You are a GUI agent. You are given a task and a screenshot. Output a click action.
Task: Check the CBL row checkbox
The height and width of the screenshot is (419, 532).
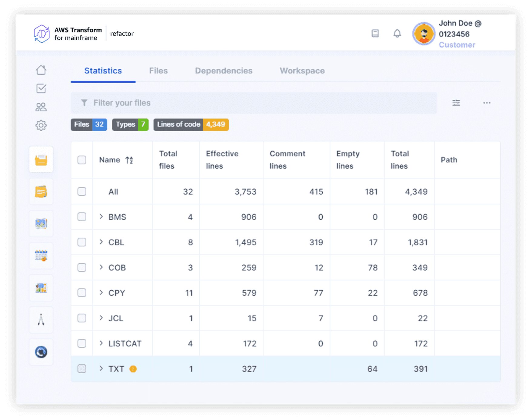82,242
